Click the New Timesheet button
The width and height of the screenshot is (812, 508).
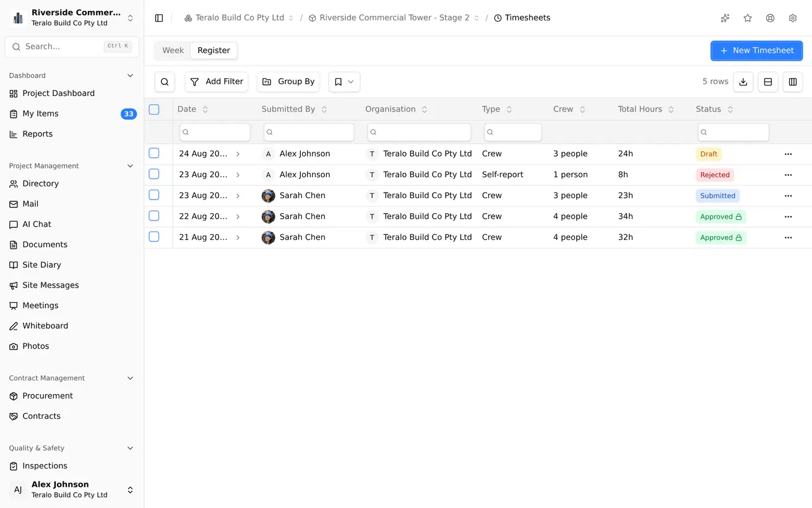[x=756, y=51]
